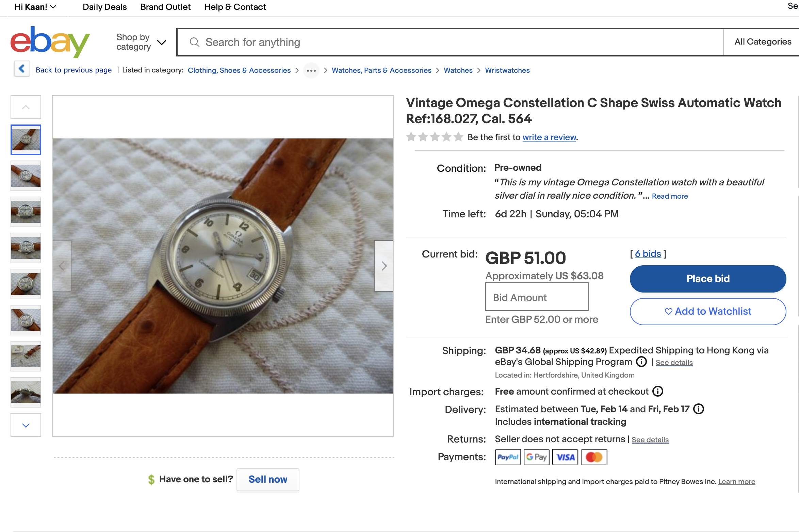The height and width of the screenshot is (532, 799).
Task: Click the eBay logo
Action: [x=50, y=42]
